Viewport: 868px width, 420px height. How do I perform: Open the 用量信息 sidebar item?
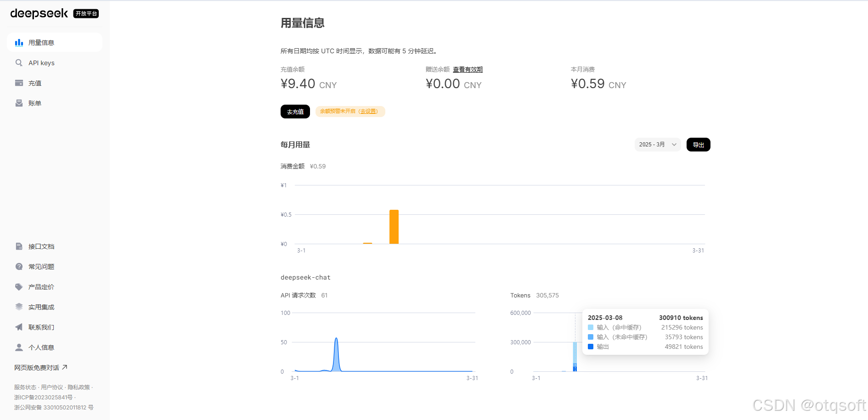(55, 43)
